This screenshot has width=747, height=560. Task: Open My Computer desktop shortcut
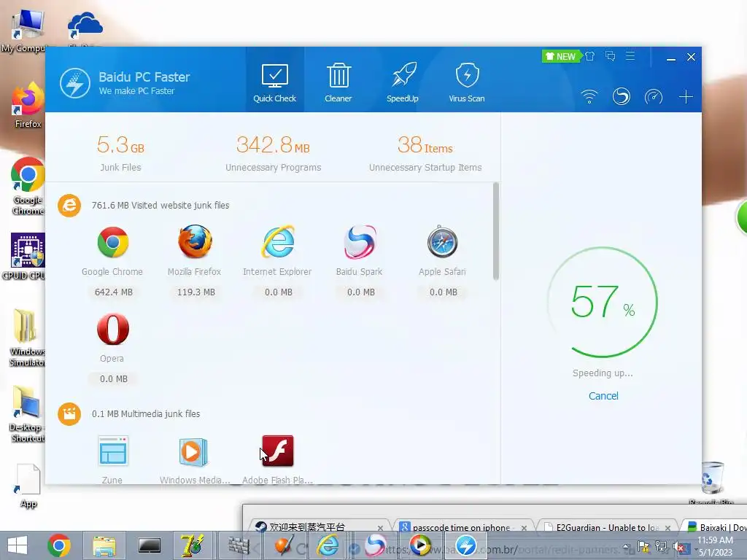tap(26, 31)
